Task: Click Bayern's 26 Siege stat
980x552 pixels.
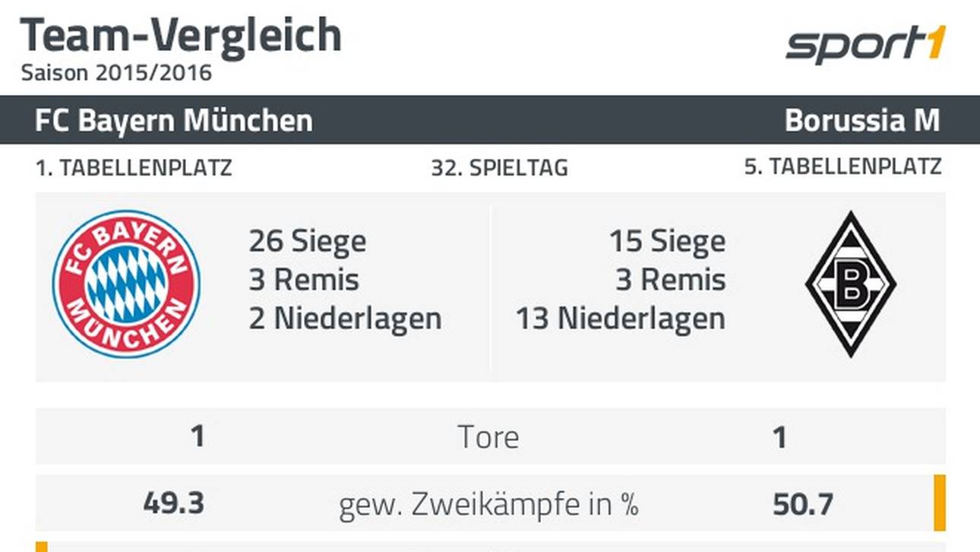Action: click(308, 242)
